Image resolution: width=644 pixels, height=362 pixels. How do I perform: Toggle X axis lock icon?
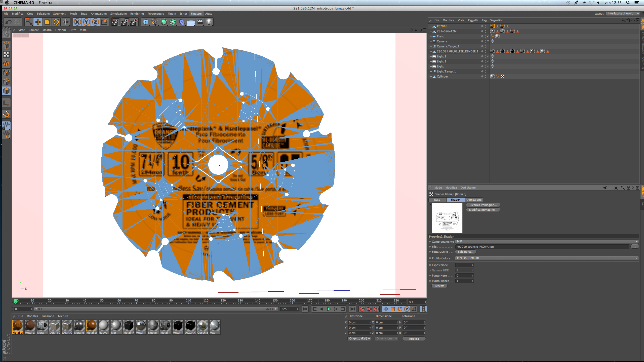[x=77, y=22]
